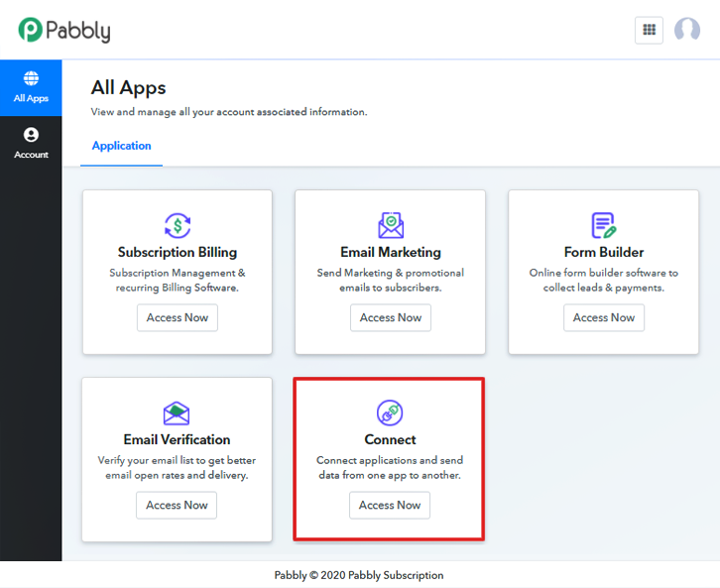Click the Email Marketing title

pos(391,252)
